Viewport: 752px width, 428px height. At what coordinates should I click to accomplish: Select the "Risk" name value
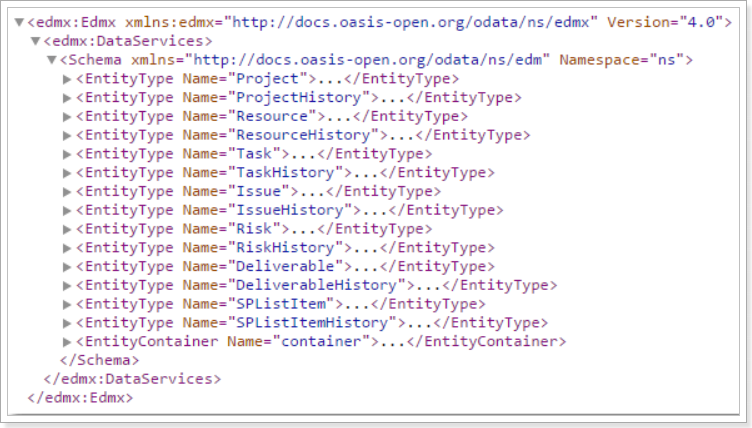tap(254, 228)
